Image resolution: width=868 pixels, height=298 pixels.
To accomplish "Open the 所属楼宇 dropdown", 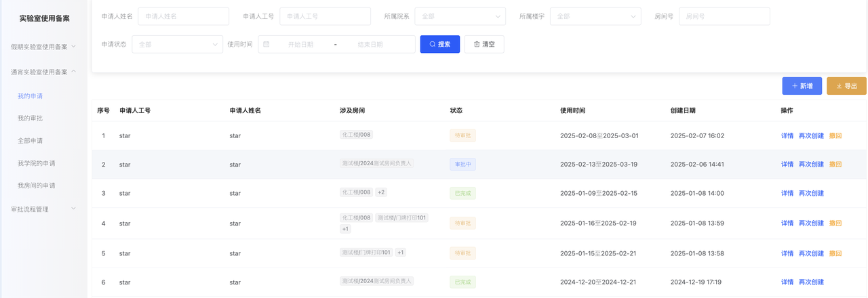I will click(x=595, y=16).
